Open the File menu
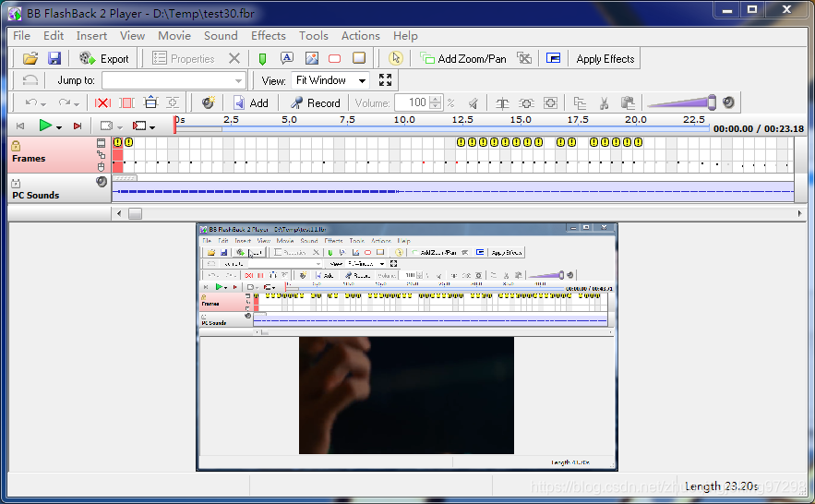 [22, 36]
